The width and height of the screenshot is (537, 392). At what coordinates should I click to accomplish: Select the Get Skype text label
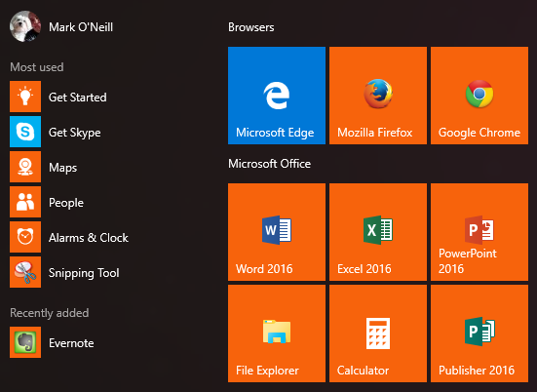pos(75,133)
